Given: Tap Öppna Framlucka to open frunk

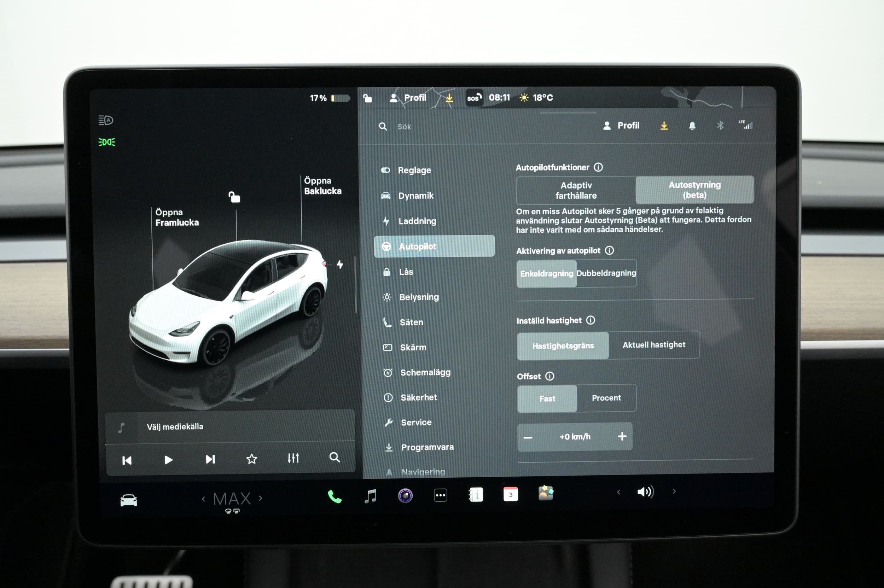Looking at the screenshot, I should point(177,217).
